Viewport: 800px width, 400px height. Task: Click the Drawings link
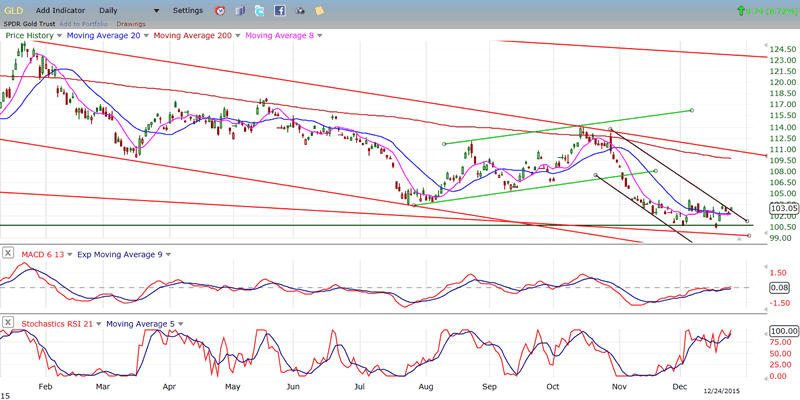pyautogui.click(x=130, y=23)
